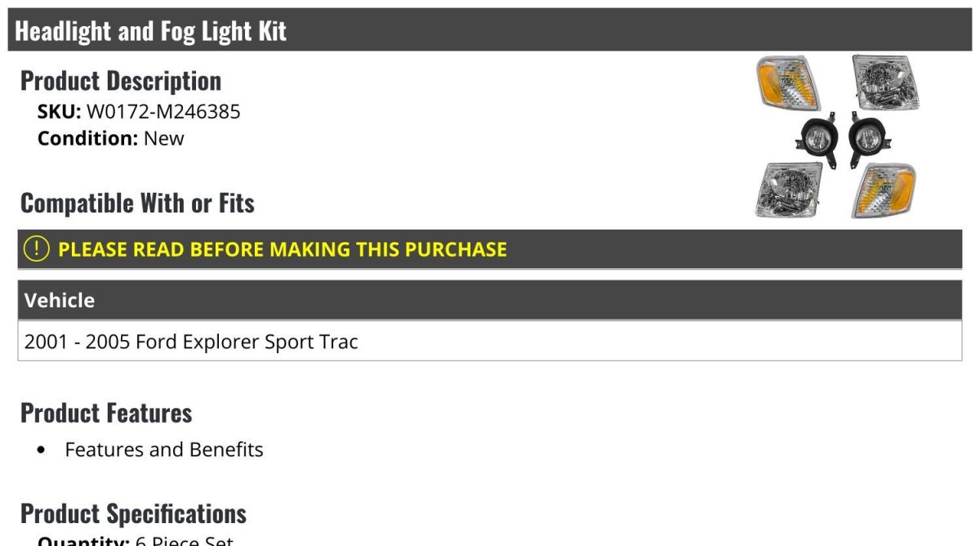Select the 2001 - 2005 Ford Explorer Sport Trac row
Viewport: 980px width, 546px height.
[490, 341]
